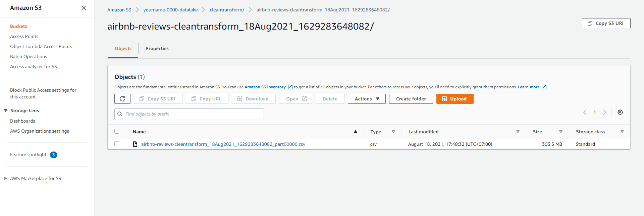Open Block Public Access settings for this account
This screenshot has width=644, height=216.
pyautogui.click(x=43, y=93)
